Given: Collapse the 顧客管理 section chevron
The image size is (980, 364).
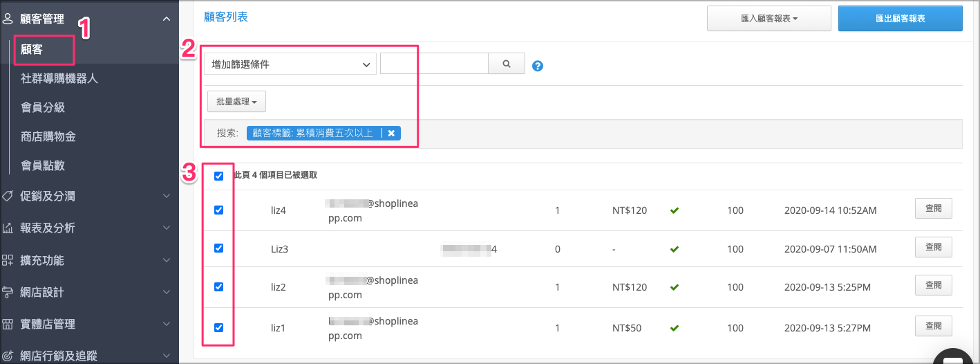Looking at the screenshot, I should pos(166,19).
